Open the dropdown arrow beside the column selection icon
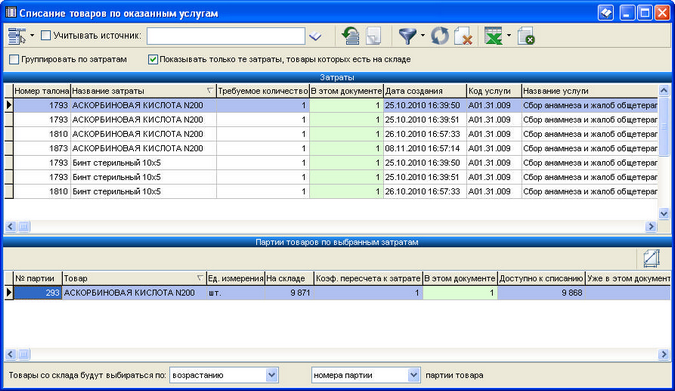675x391 pixels. pos(32,36)
